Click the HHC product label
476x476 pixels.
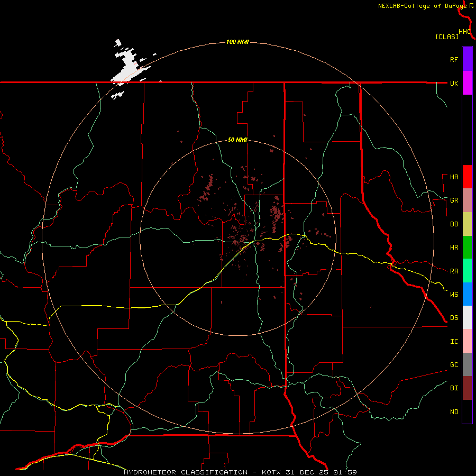click(465, 32)
